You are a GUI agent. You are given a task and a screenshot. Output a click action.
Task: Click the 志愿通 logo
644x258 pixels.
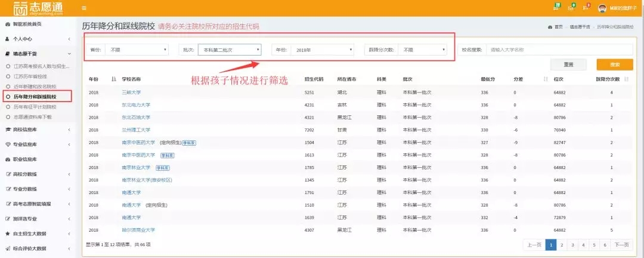[x=36, y=8]
